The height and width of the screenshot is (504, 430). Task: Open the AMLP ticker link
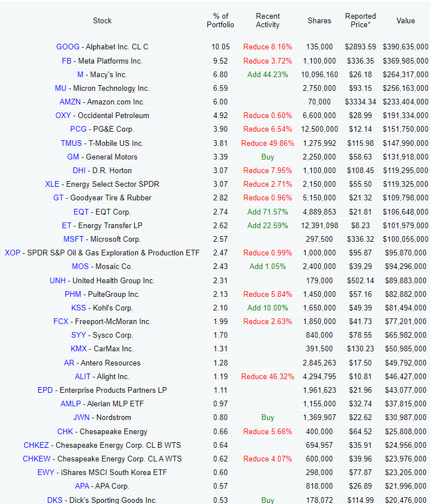tap(70, 404)
